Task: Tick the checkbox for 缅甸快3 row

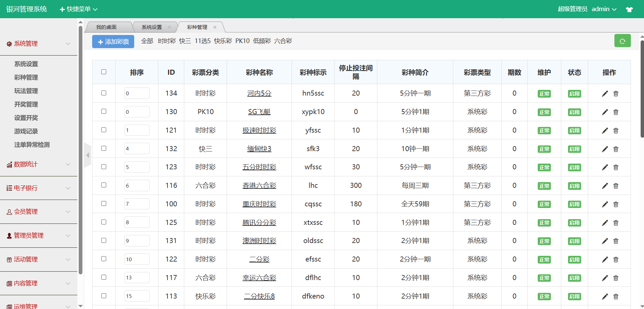Action: (x=104, y=148)
